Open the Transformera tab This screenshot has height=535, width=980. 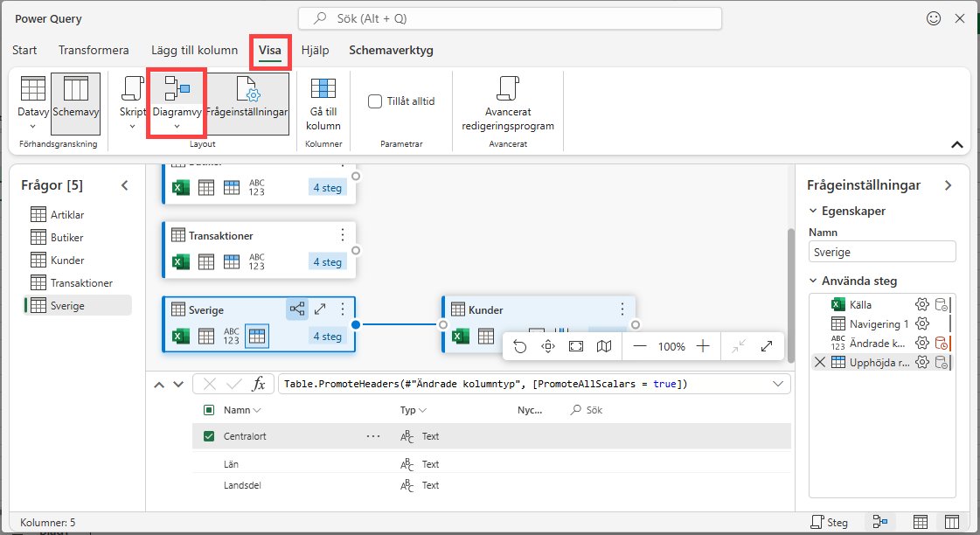point(94,50)
